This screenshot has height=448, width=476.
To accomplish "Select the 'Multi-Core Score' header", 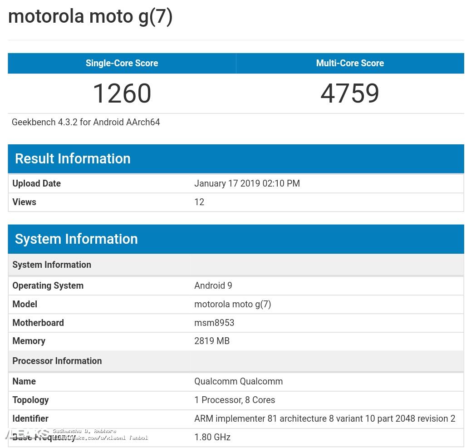I will click(x=350, y=63).
